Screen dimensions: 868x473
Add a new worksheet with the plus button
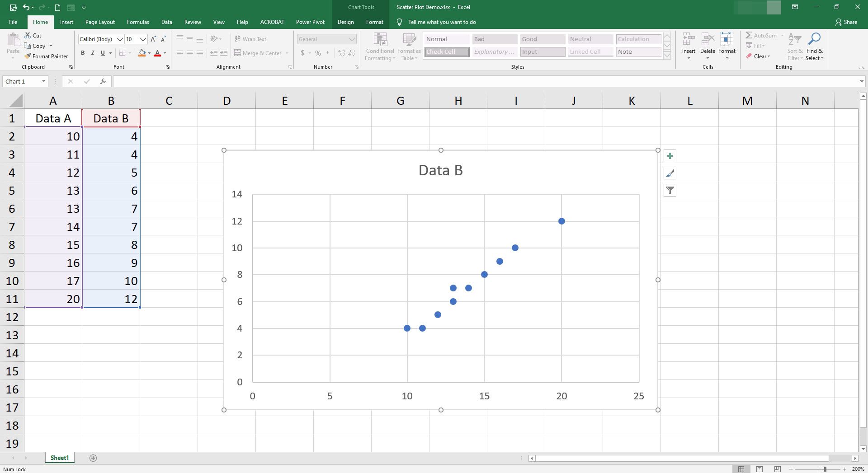93,458
